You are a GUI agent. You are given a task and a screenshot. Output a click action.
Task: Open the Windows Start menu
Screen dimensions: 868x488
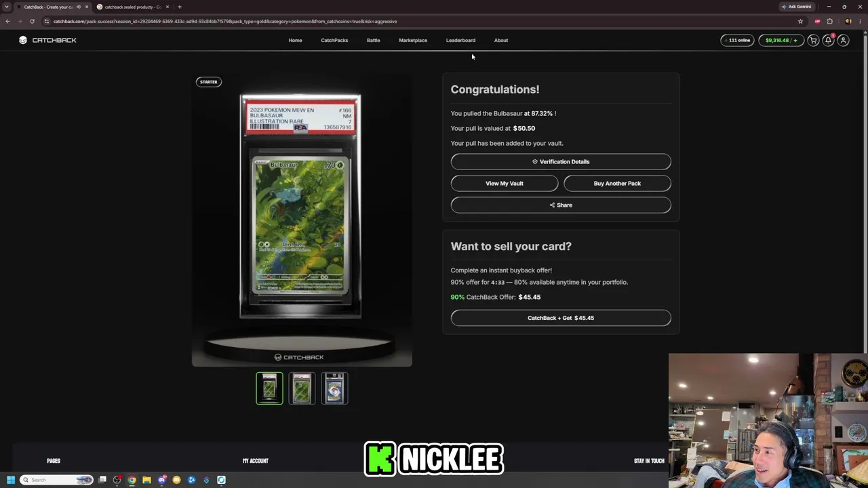tap(10, 480)
